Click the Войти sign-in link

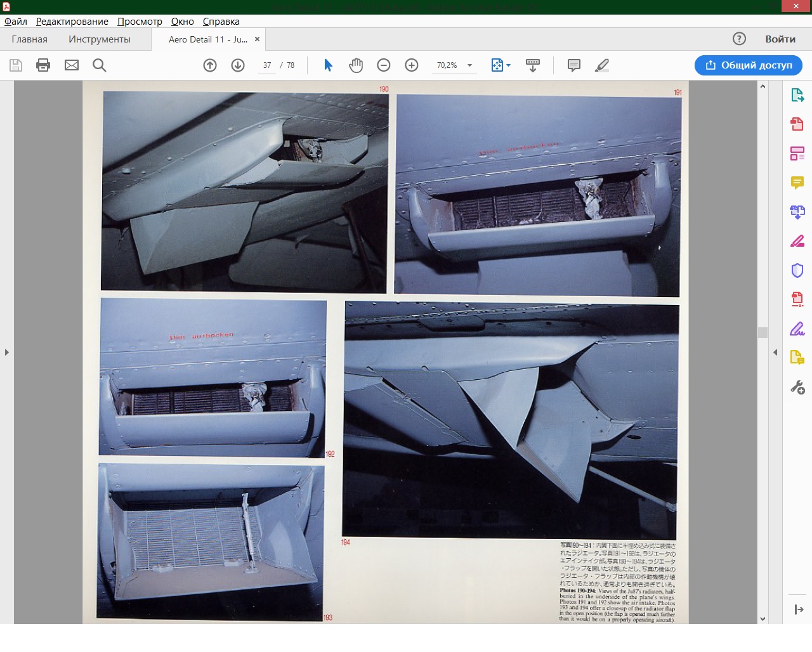[780, 39]
